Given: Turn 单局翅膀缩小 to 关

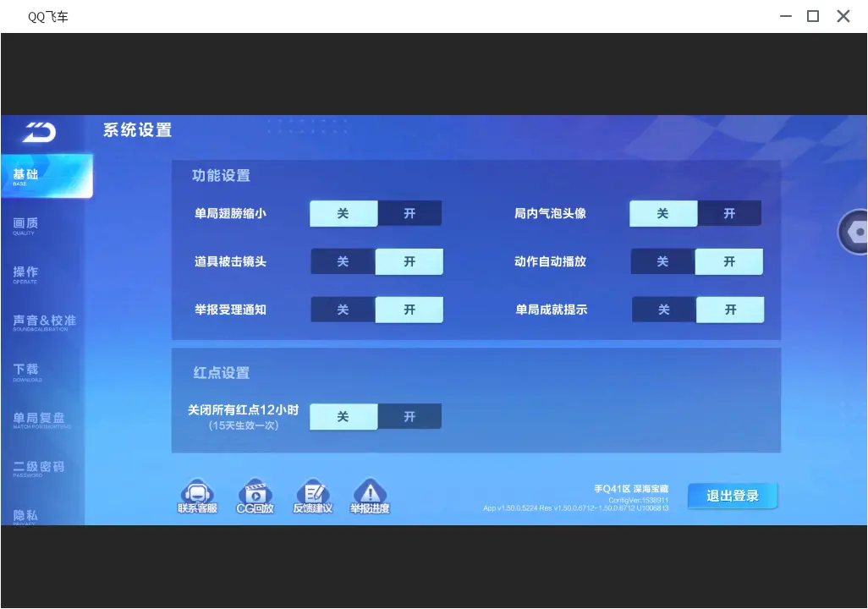Looking at the screenshot, I should point(343,214).
